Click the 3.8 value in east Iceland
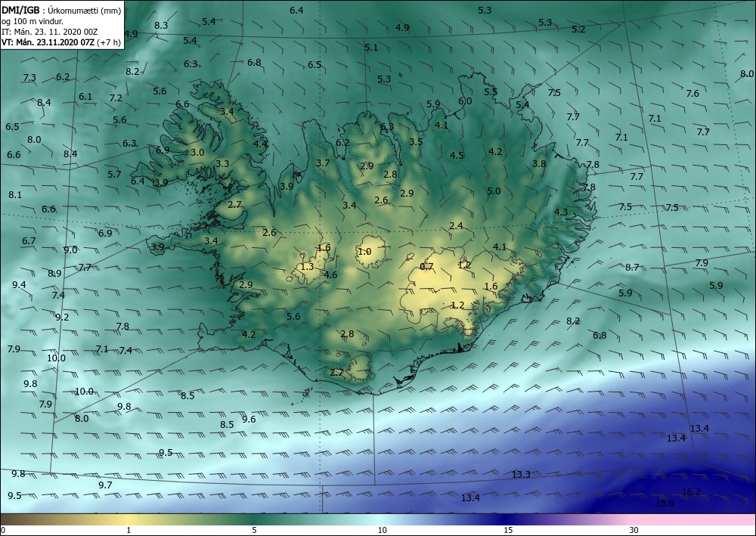 tap(539, 163)
